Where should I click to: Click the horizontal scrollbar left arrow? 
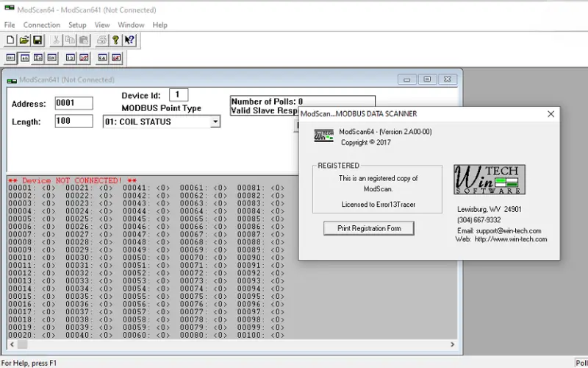point(12,344)
